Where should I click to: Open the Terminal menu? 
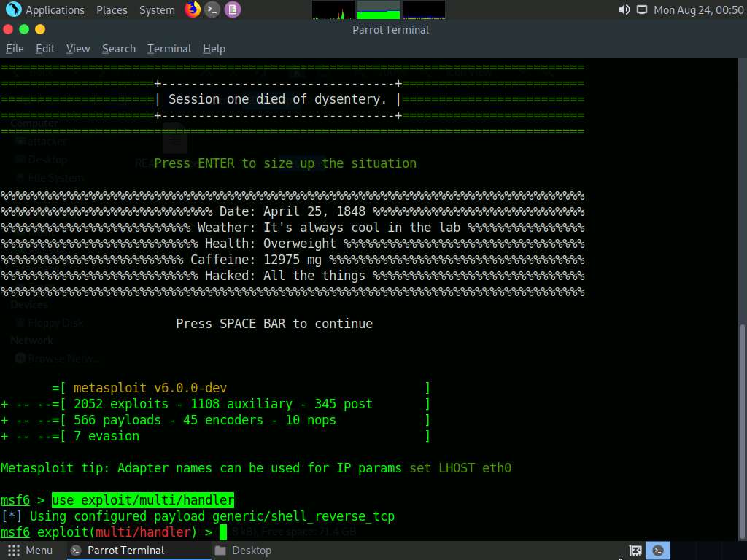tap(169, 49)
